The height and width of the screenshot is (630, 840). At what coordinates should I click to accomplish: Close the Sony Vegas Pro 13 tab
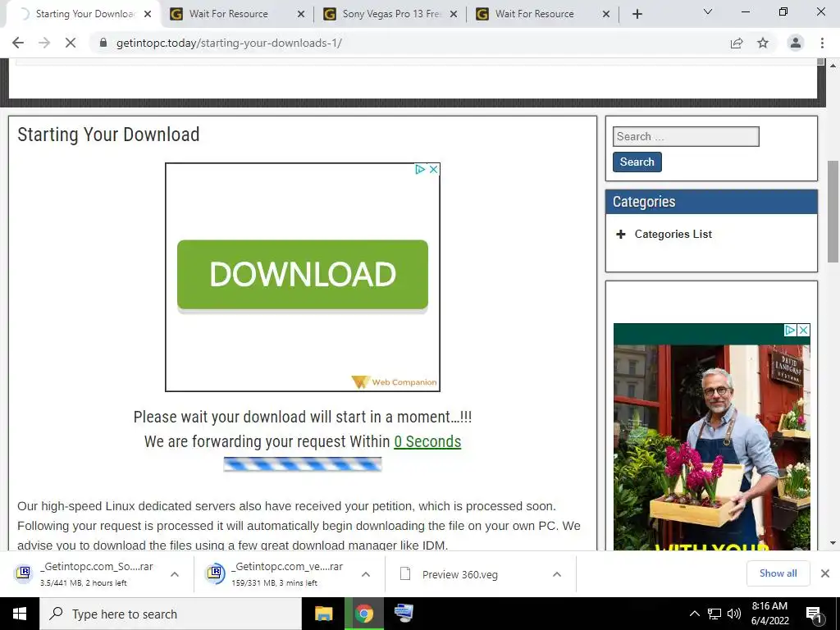[454, 14]
